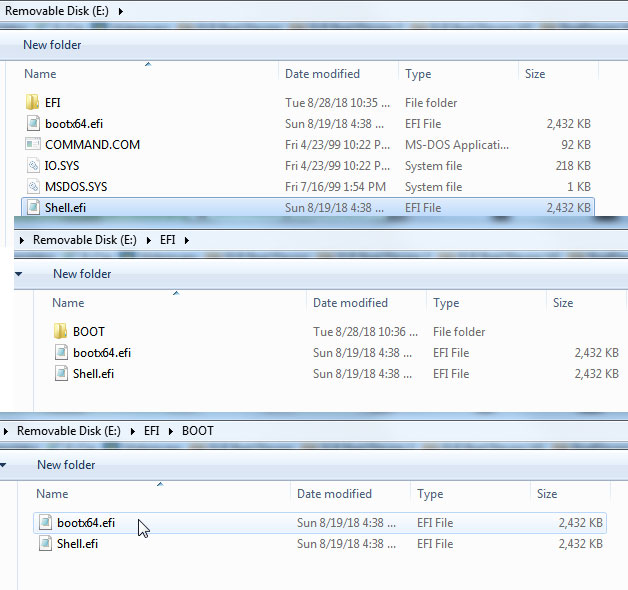The height and width of the screenshot is (590, 628).
Task: Click MS-DOS Applicati... type cell
Action: 457,145
